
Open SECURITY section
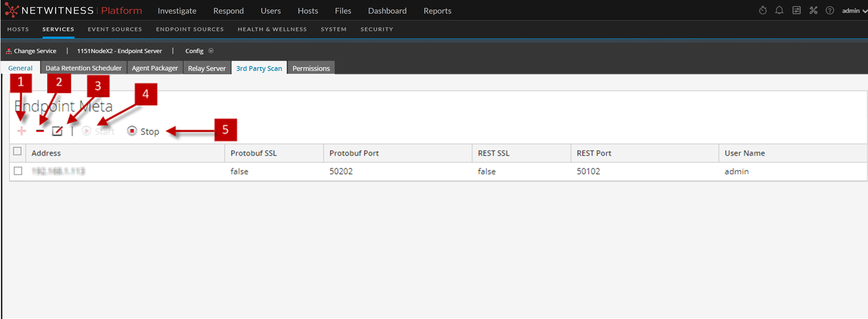(x=377, y=29)
